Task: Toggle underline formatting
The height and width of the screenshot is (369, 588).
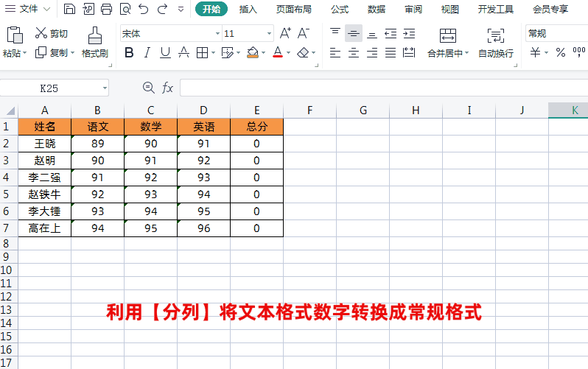Action: 165,53
